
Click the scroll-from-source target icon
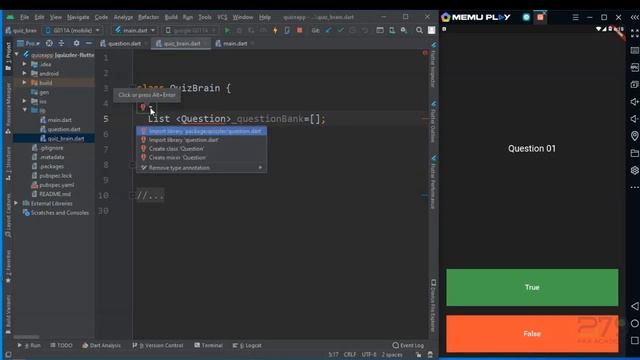click(49, 43)
